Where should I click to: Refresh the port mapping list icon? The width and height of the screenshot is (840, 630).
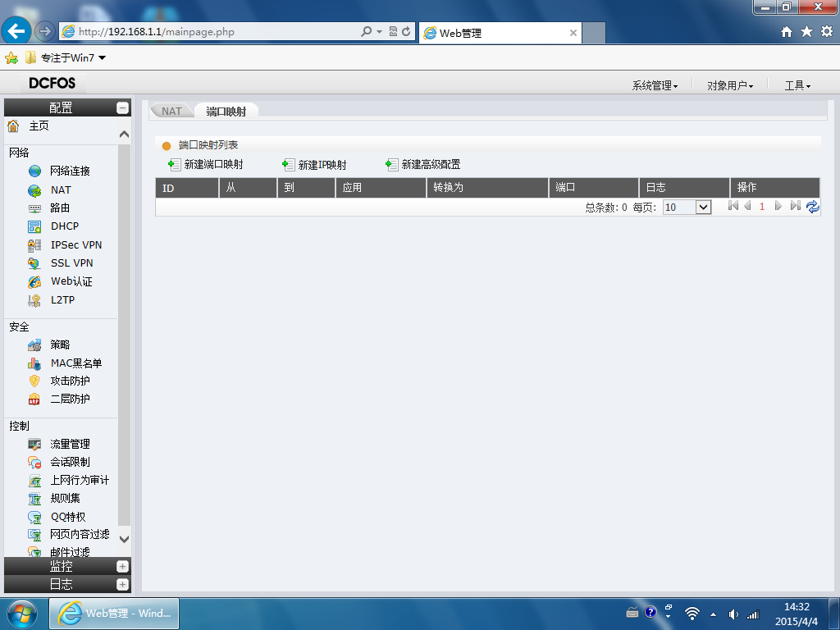coord(813,207)
